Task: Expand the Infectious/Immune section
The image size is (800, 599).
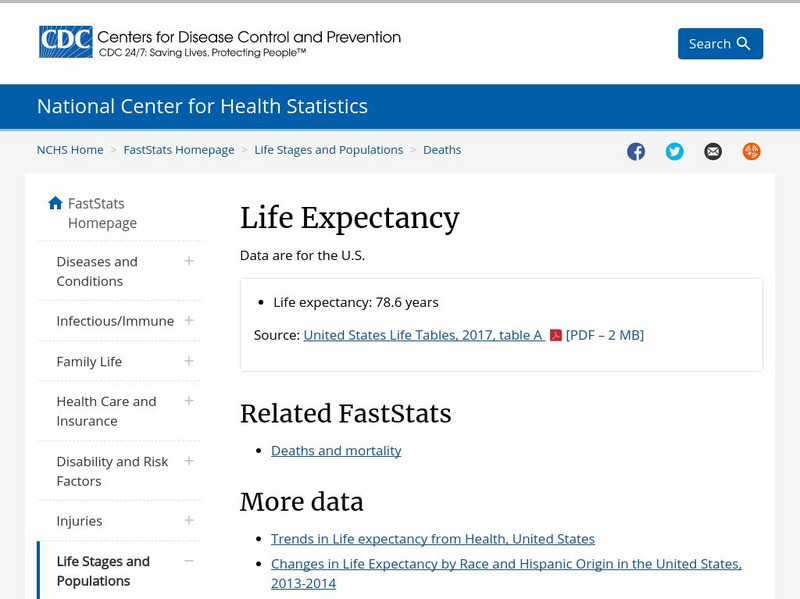Action: coord(188,321)
